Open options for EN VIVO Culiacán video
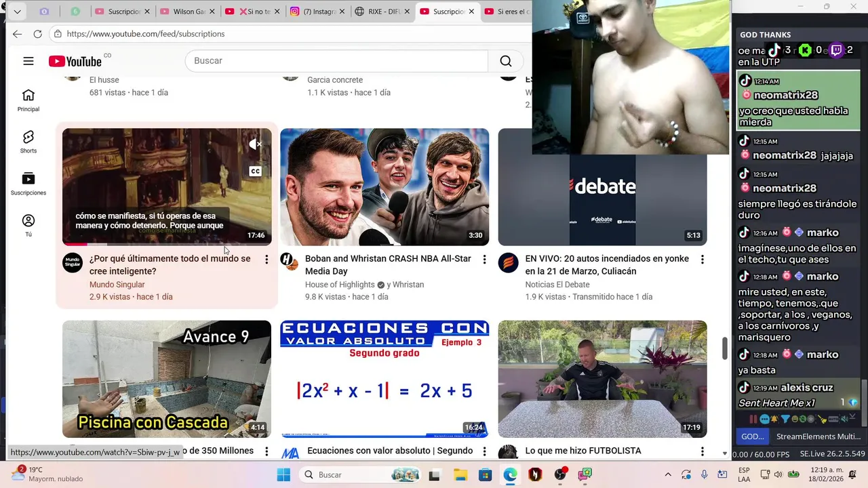Screen dimensions: 868x488 tap(702, 260)
